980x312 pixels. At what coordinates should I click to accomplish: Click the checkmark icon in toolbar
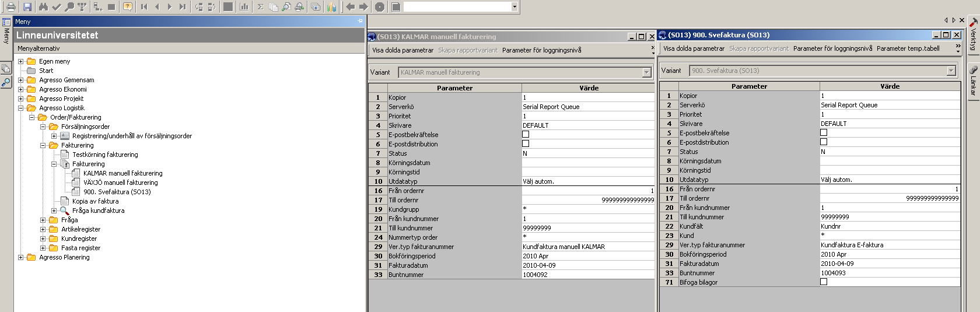click(x=56, y=7)
